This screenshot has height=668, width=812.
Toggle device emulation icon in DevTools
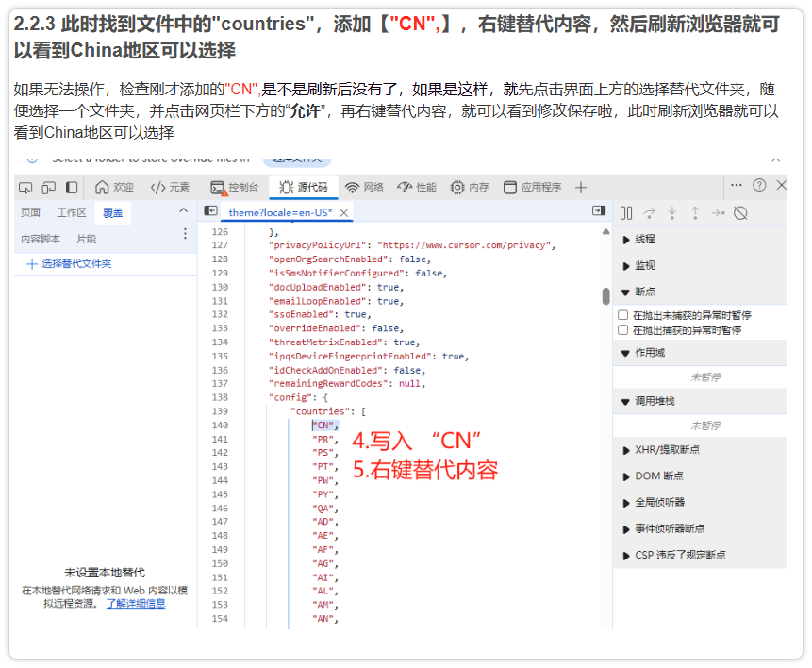47,187
